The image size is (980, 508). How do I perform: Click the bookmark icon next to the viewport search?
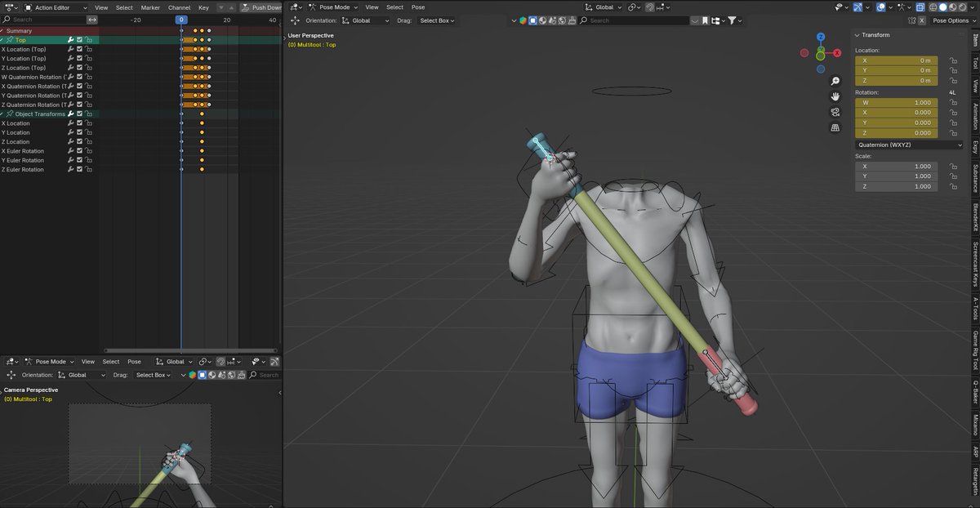point(705,20)
